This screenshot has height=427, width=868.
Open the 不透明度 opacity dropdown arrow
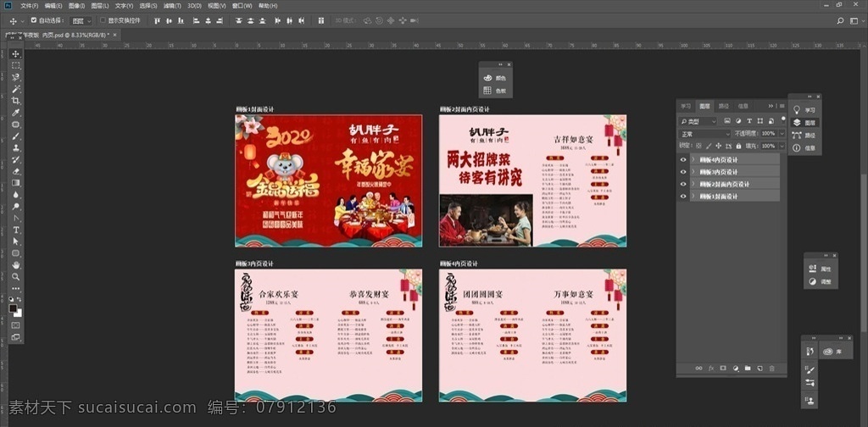(x=782, y=134)
